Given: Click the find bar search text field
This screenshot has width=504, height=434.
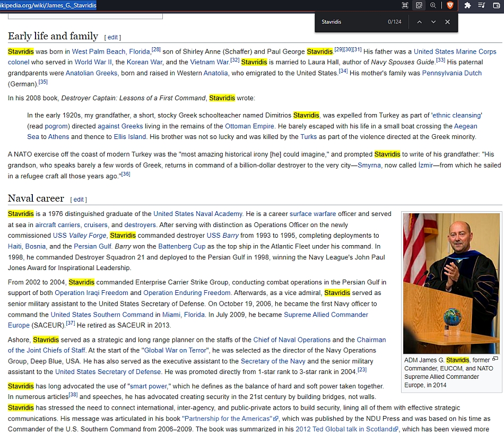Looking at the screenshot, I should (350, 22).
